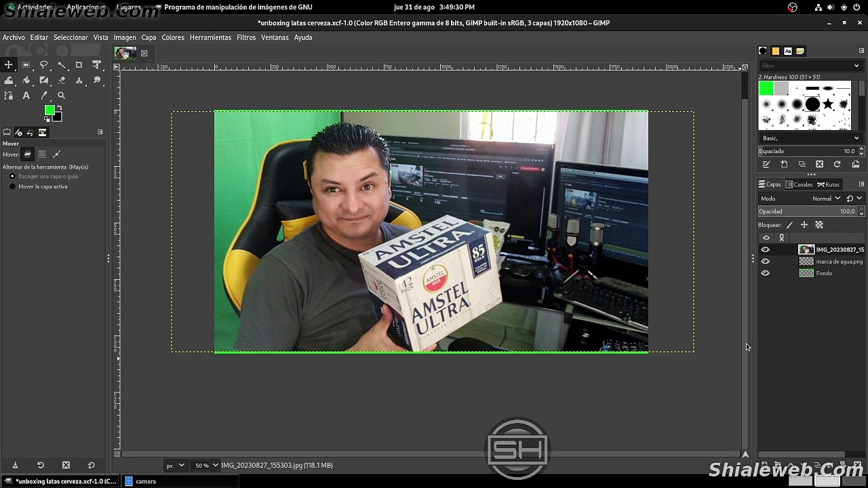Select the Gradient tool
Screen dimensions: 868x488
pos(44,81)
